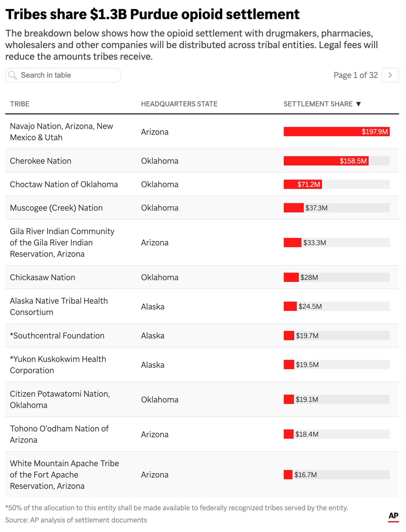
Task: Click the Muscogee (Creek) Nation red bar
Action: (294, 208)
